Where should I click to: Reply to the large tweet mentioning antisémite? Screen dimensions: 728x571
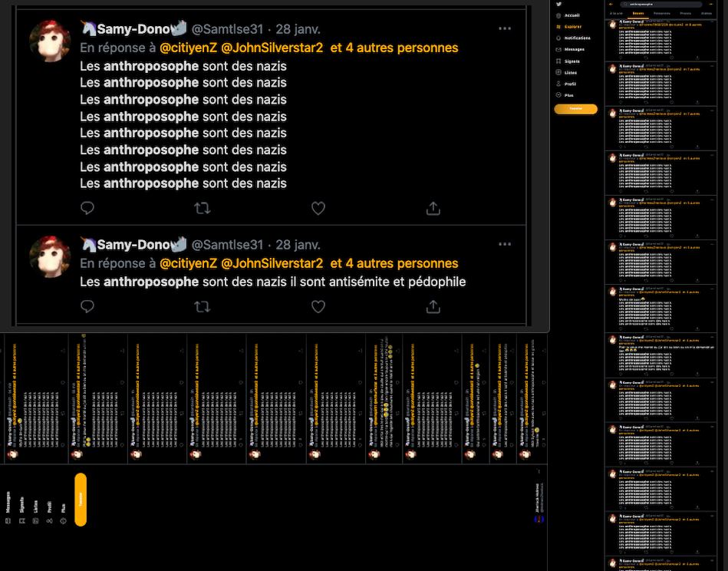click(x=87, y=307)
